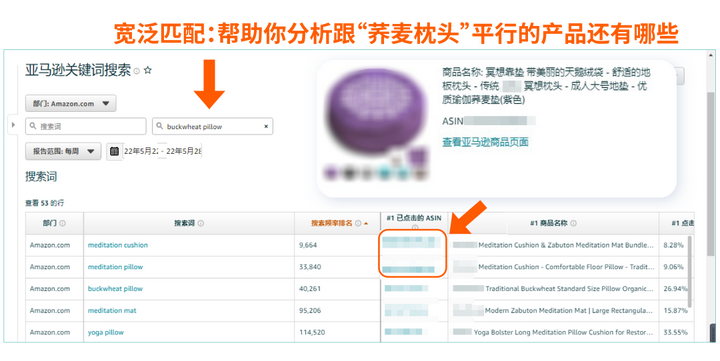Clear the buckwheat pillow search with the x
This screenshot has width=720, height=361.
266,126
